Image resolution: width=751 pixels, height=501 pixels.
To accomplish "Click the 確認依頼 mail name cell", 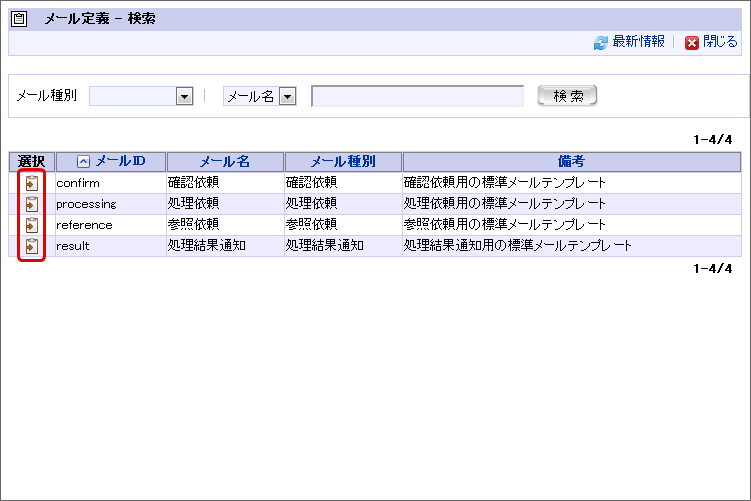I will pyautogui.click(x=193, y=183).
